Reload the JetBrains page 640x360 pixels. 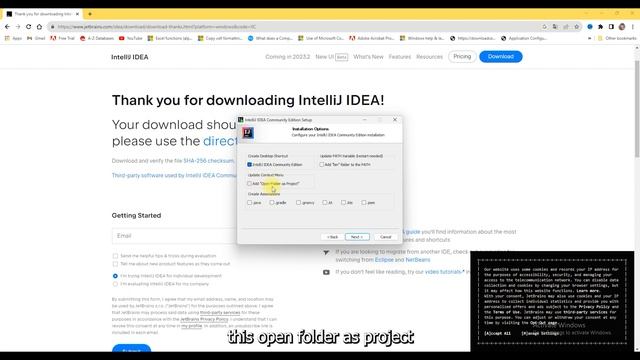[29, 27]
